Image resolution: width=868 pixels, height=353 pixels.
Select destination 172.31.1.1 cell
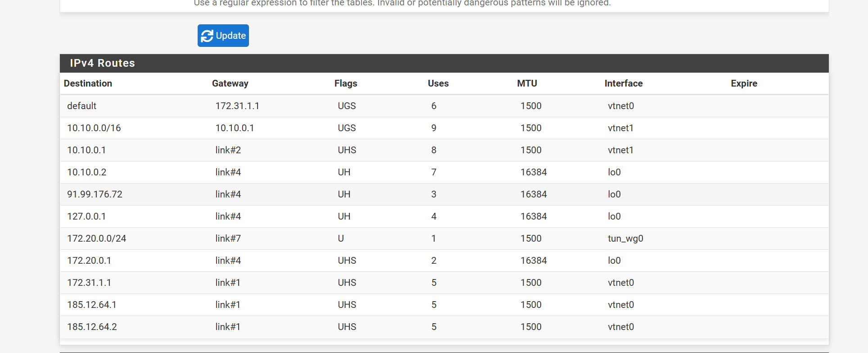pos(89,283)
